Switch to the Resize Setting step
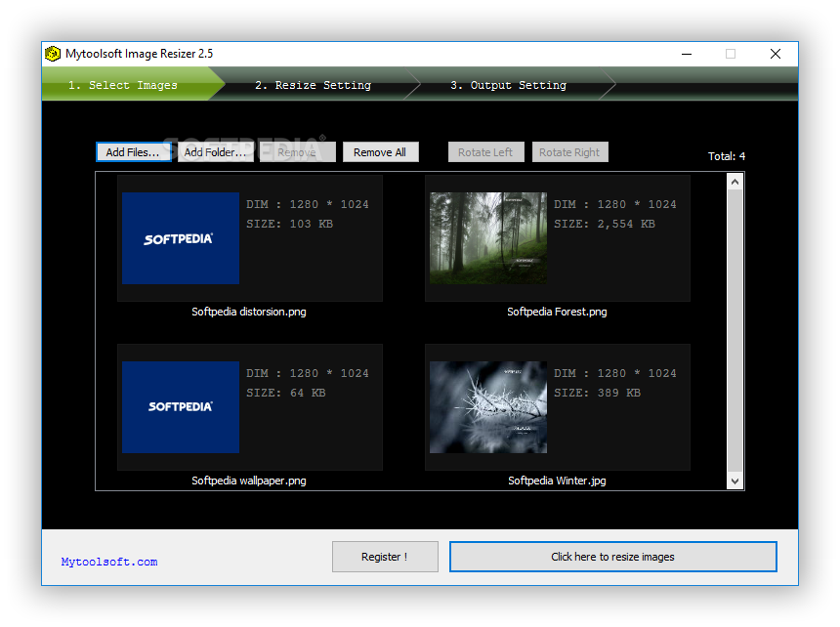 tap(313, 85)
